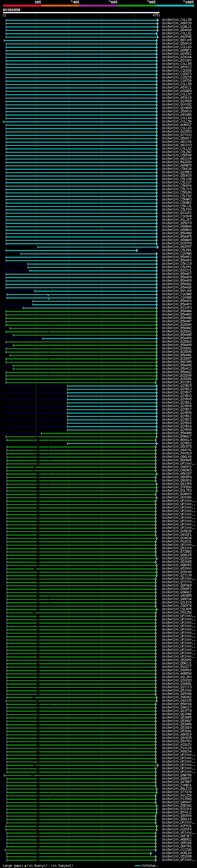Select the cyan ~100% identity legend bar
This screenshot has width=197, height=868.
[x=175, y=6]
